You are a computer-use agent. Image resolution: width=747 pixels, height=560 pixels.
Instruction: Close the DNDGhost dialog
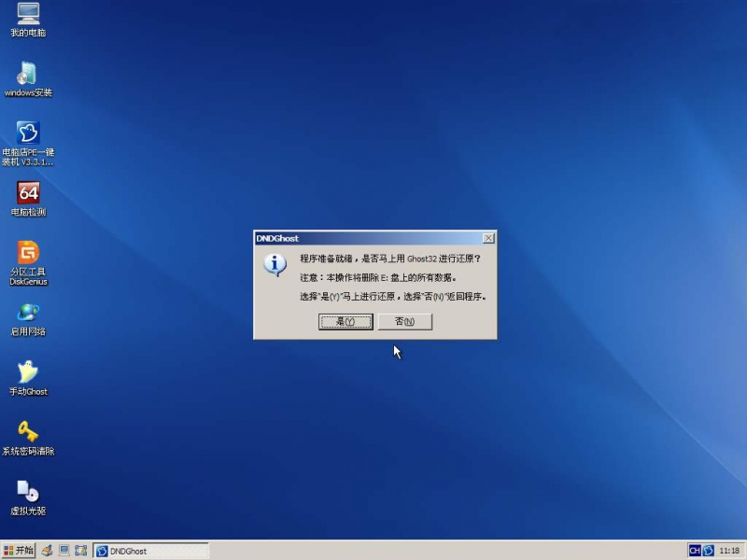(x=488, y=238)
